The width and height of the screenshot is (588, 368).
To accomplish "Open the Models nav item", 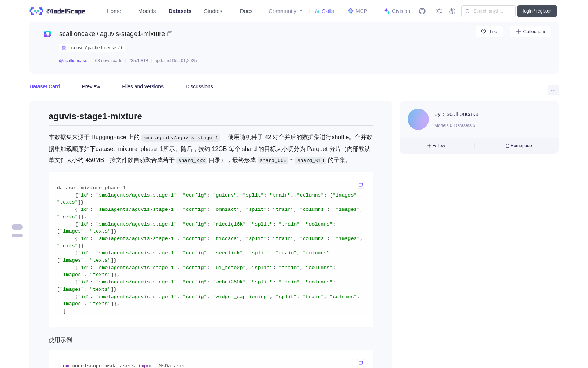I will pyautogui.click(x=147, y=11).
